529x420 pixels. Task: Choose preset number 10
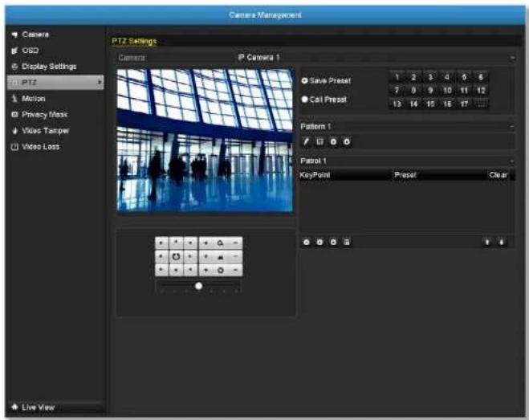tap(447, 90)
